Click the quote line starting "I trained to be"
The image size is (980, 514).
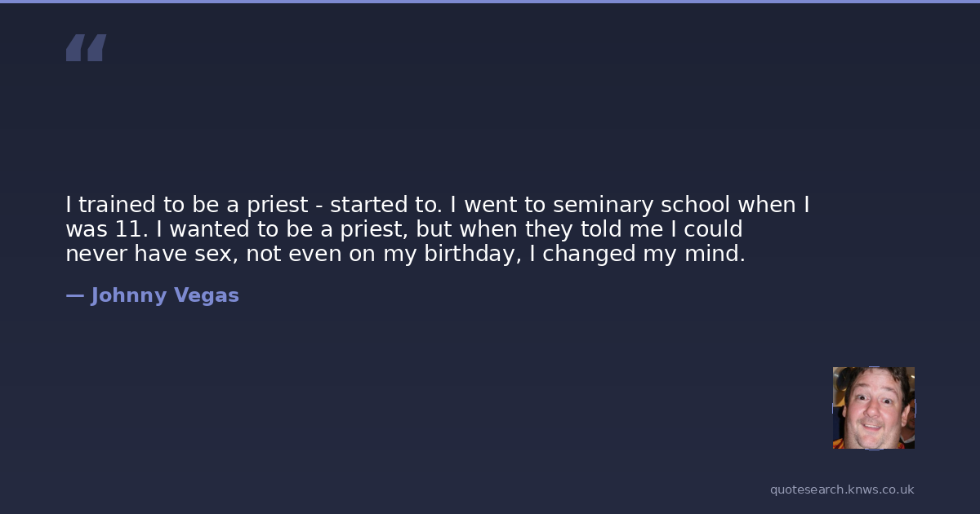pyautogui.click(x=438, y=204)
